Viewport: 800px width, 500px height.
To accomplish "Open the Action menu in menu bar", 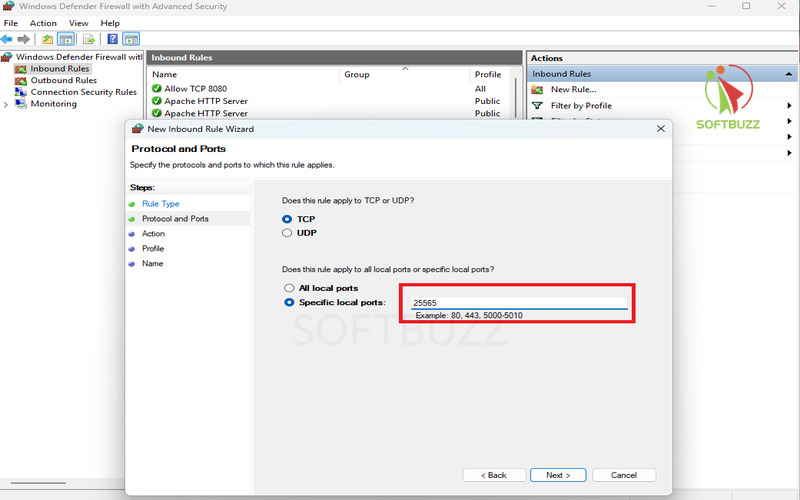I will tap(43, 23).
